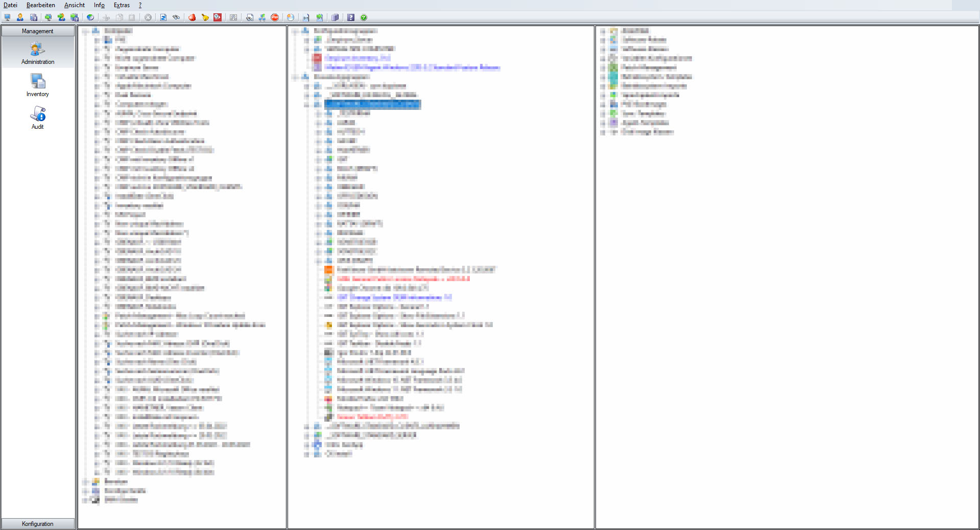Open the Bearbeiten menu
This screenshot has width=980, height=530.
tap(40, 5)
